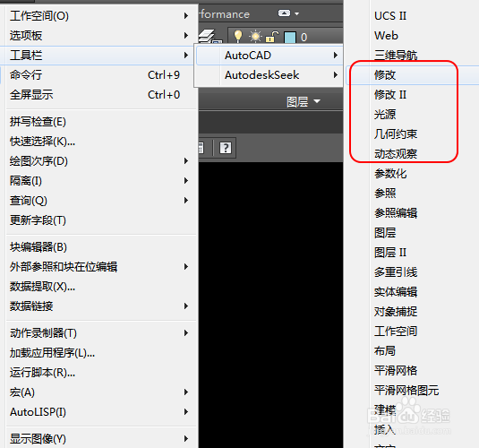Open the layer properties stack icon

click(210, 36)
